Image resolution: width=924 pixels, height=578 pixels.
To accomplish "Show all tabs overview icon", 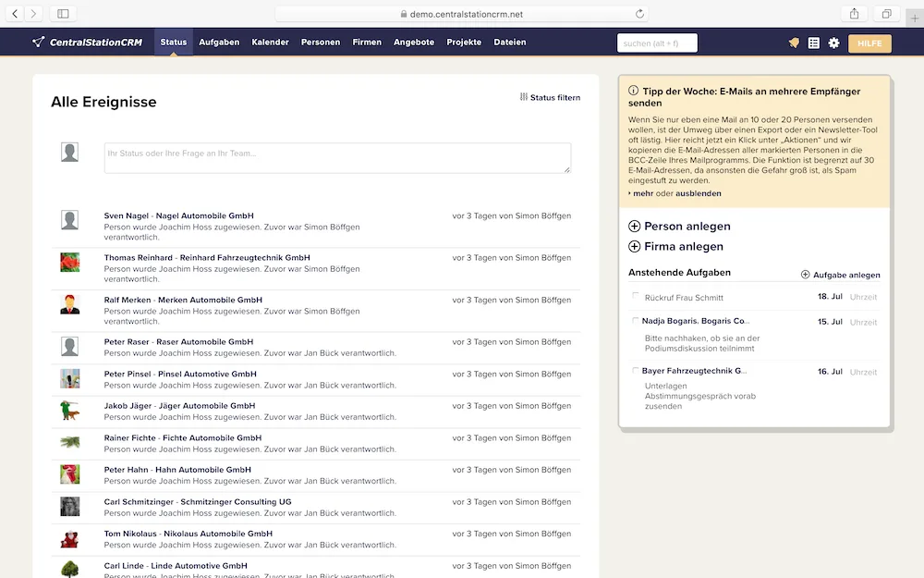I will pos(886,14).
